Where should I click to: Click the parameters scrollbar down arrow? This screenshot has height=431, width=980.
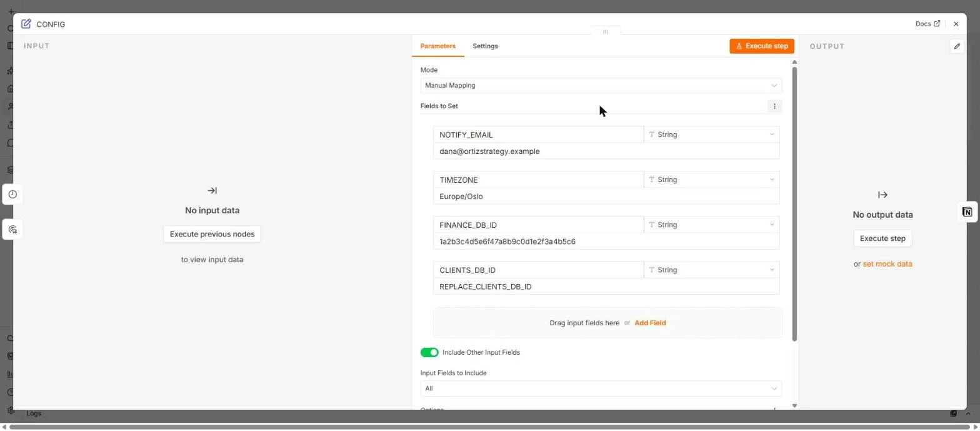pos(794,406)
